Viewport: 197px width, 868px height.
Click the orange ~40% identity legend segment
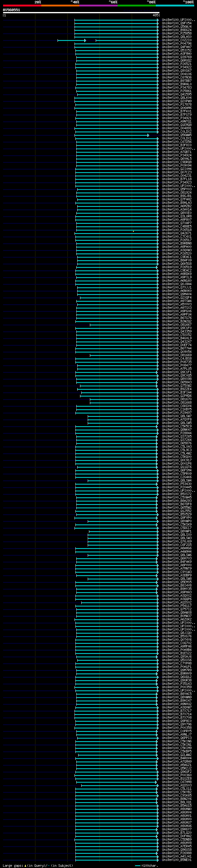pyautogui.click(x=60, y=6)
